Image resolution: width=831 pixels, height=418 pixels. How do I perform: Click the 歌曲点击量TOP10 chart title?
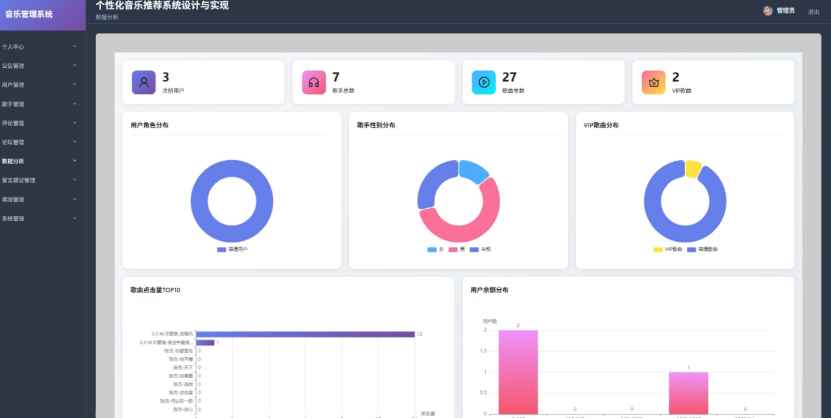(x=155, y=290)
